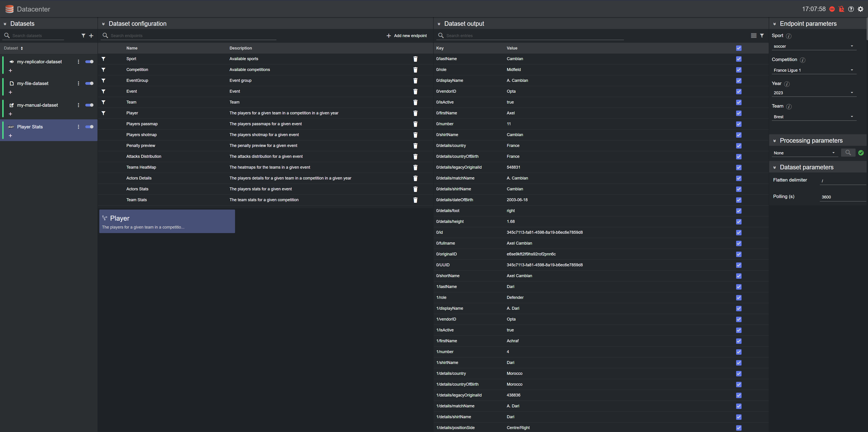Click the Search entries field

(534, 36)
